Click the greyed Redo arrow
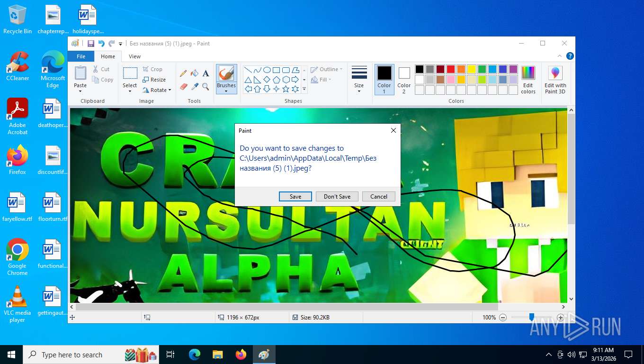Image resolution: width=644 pixels, height=364 pixels. click(x=112, y=44)
